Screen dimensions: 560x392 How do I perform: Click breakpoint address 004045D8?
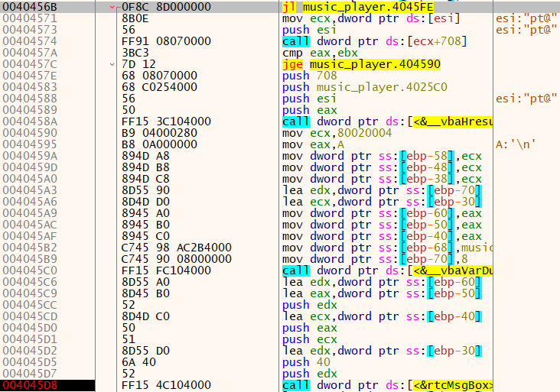point(30,385)
